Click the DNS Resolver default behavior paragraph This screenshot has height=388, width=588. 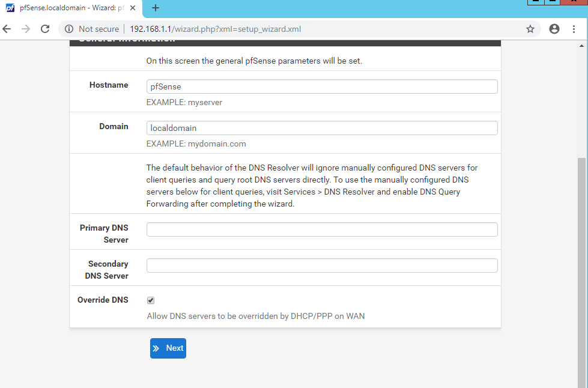click(312, 186)
